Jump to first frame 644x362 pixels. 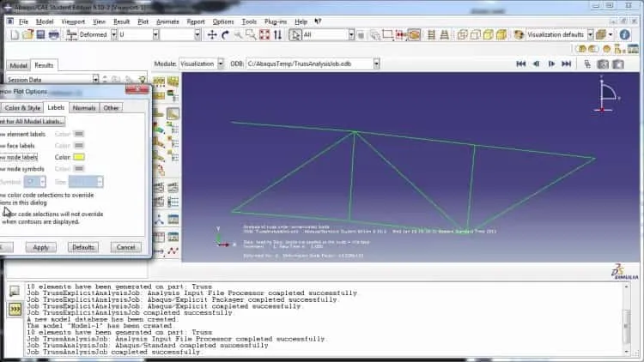pyautogui.click(x=521, y=63)
